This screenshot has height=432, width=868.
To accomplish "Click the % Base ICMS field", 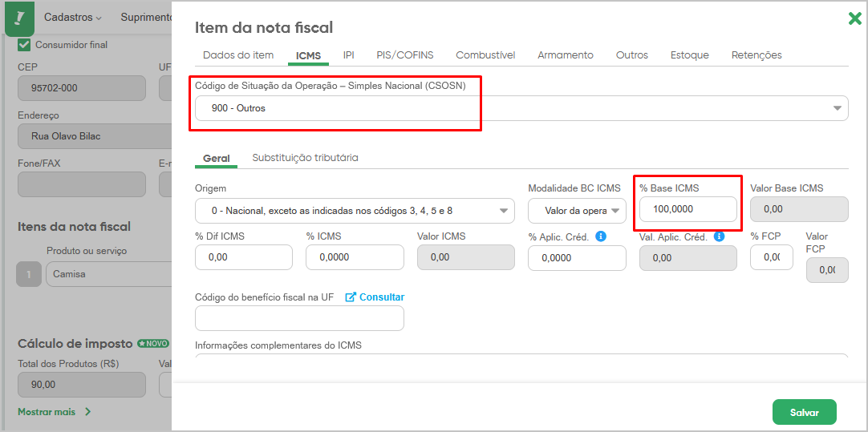I will click(688, 210).
